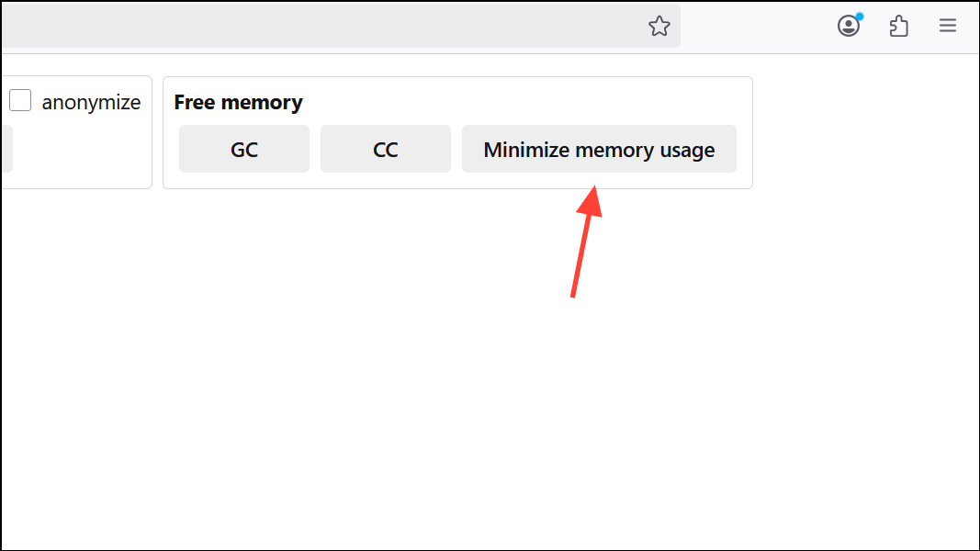Focus the browser address bar field
This screenshot has width=980, height=551.
pos(321,26)
